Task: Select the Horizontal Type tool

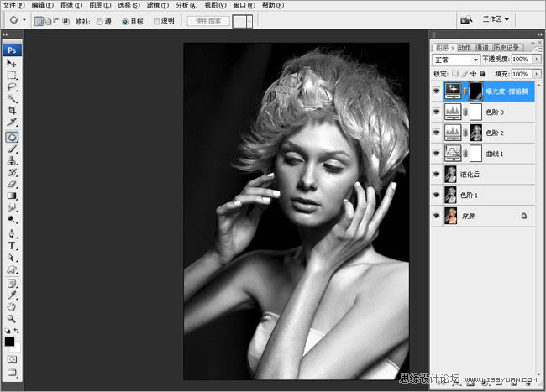Action: coord(12,246)
